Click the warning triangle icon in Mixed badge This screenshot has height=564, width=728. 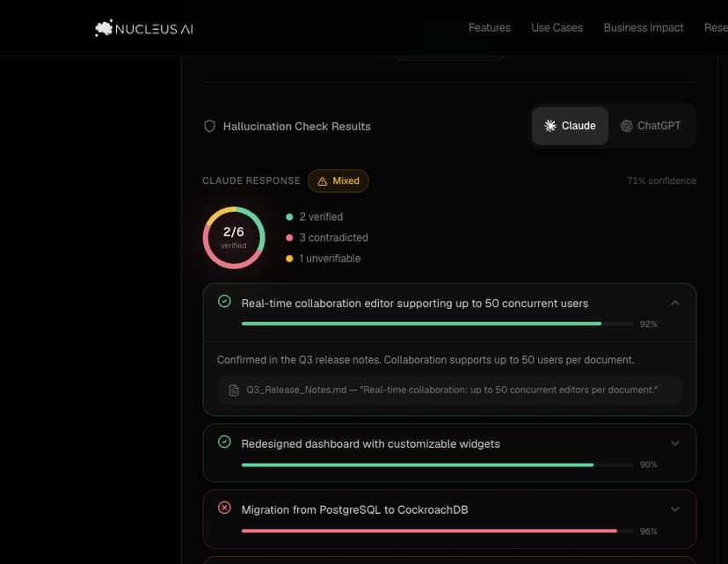point(322,181)
